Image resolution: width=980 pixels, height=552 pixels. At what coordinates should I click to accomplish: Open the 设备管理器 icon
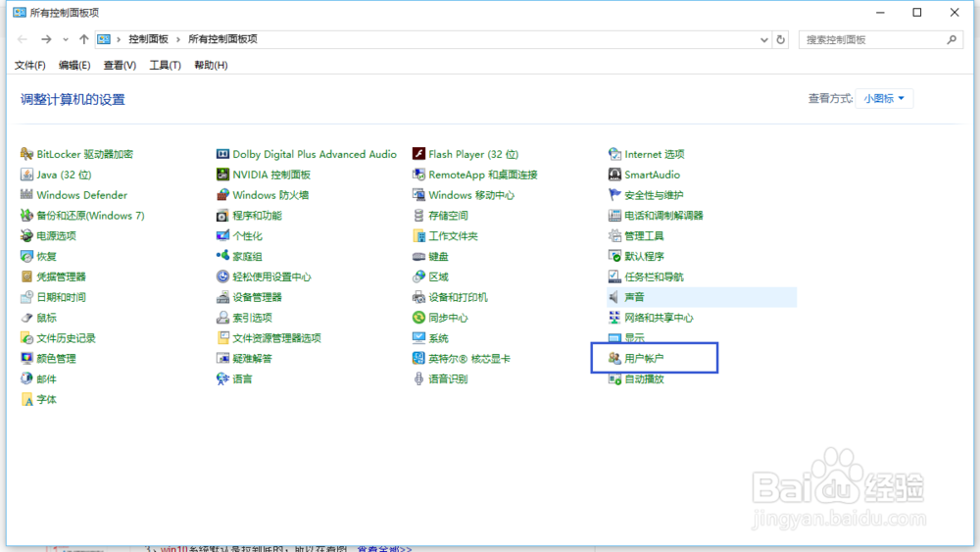[222, 297]
